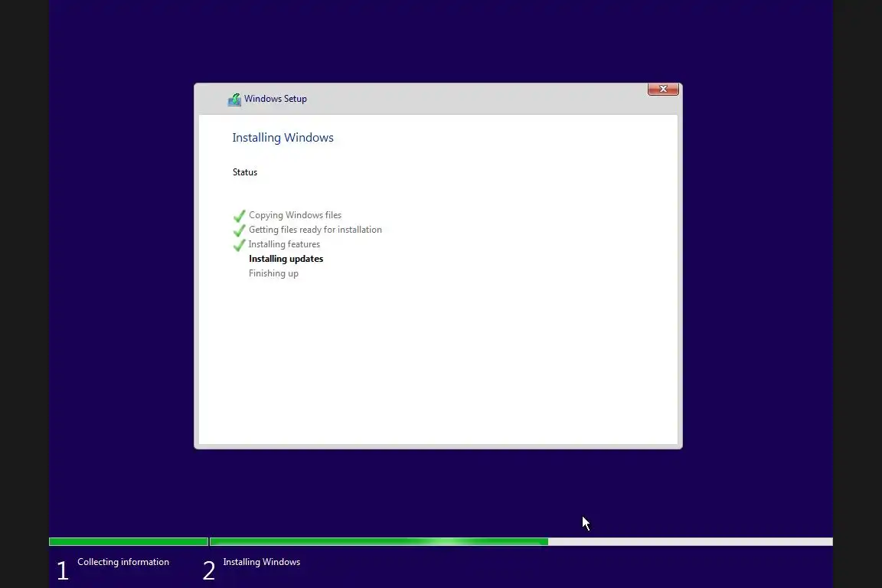Click the checkmark beside Installing features

[239, 245]
